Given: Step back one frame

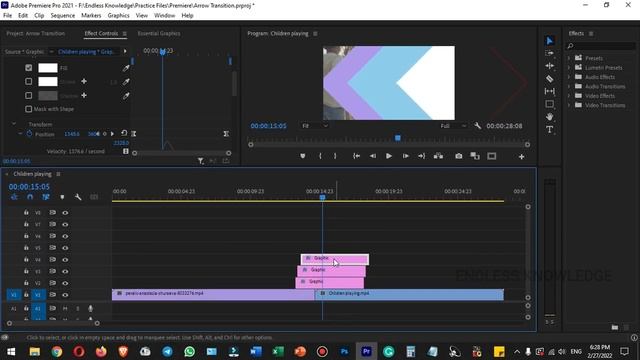Looking at the screenshot, I should (373, 156).
